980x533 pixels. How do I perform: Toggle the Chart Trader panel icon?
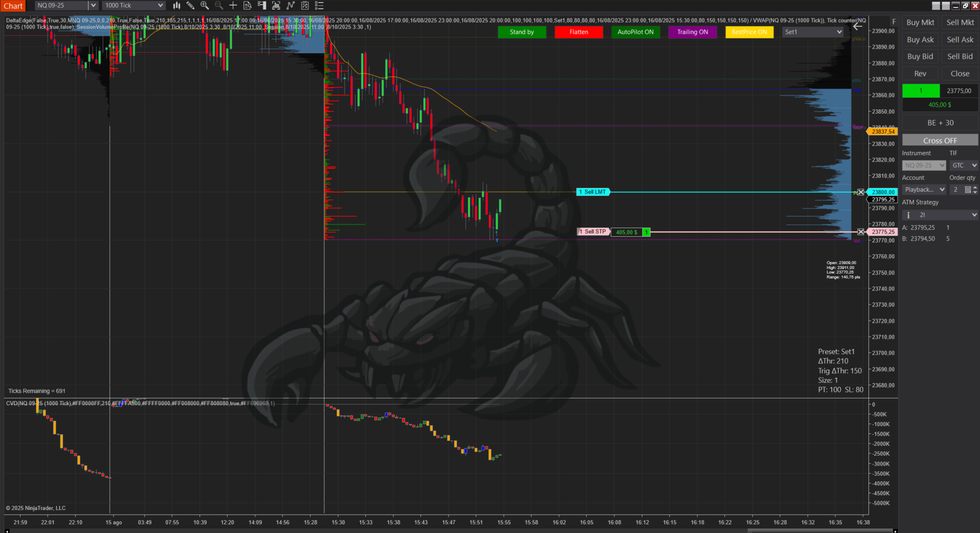(262, 6)
